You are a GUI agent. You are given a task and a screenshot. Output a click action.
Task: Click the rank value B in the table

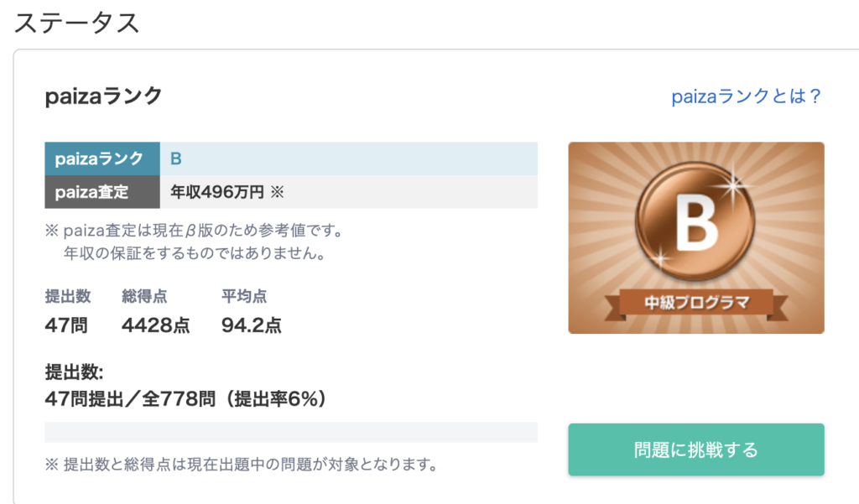pyautogui.click(x=176, y=158)
